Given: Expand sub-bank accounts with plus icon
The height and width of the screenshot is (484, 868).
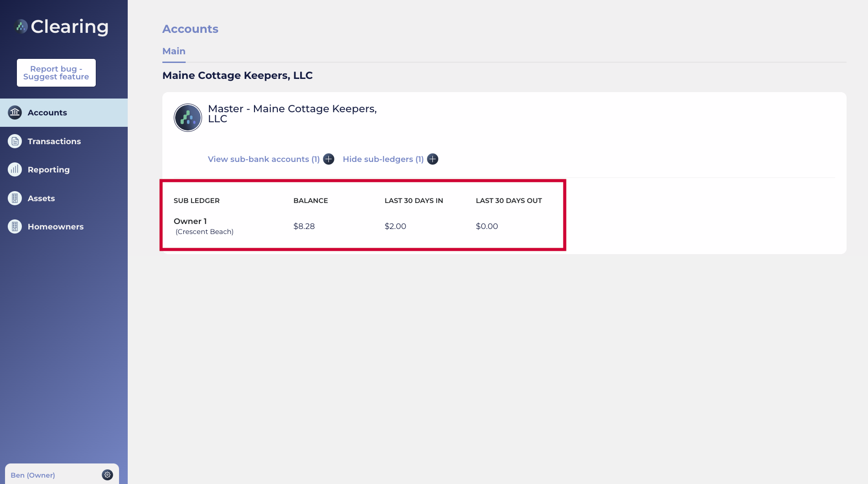Looking at the screenshot, I should tap(328, 159).
